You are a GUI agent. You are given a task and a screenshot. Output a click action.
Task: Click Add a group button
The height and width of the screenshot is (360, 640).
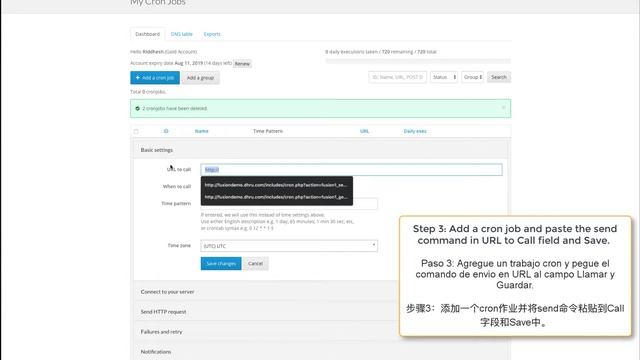(x=200, y=78)
